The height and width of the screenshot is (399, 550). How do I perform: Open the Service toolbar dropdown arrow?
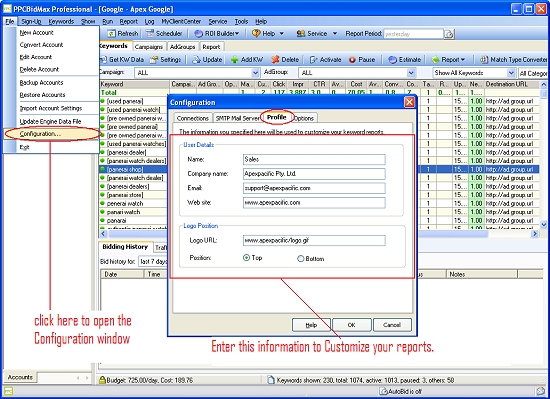(335, 34)
